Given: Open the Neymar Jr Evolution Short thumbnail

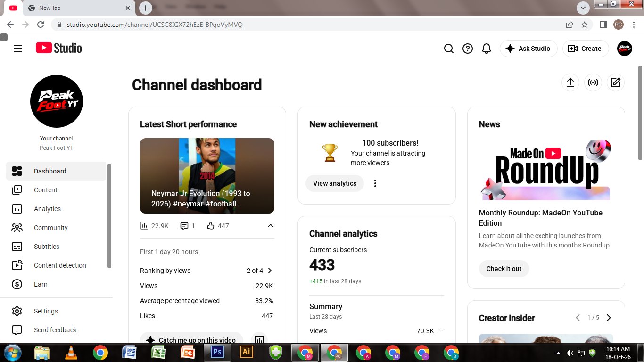Looking at the screenshot, I should [207, 176].
